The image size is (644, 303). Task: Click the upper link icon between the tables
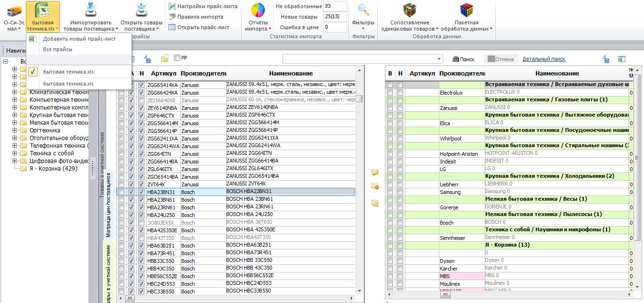375,173
